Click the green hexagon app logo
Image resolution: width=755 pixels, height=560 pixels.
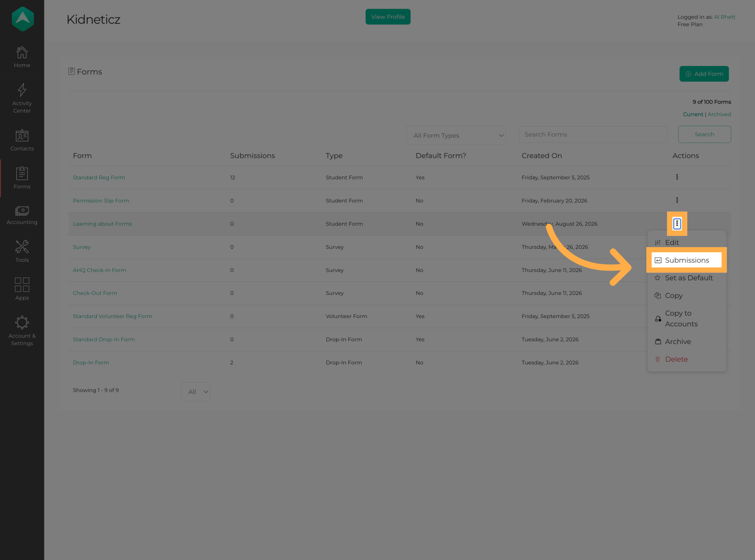[x=22, y=19]
